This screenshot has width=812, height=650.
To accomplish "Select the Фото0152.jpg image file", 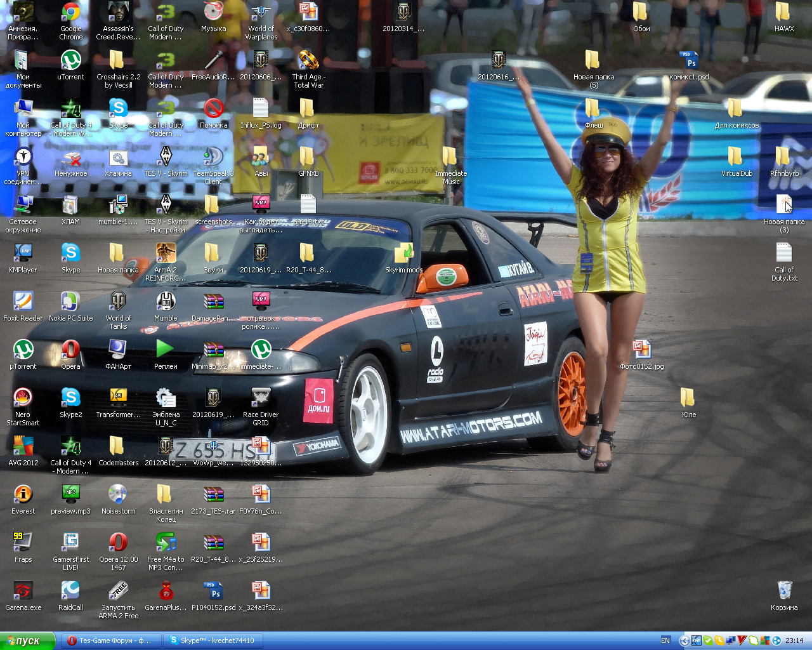I will point(641,350).
